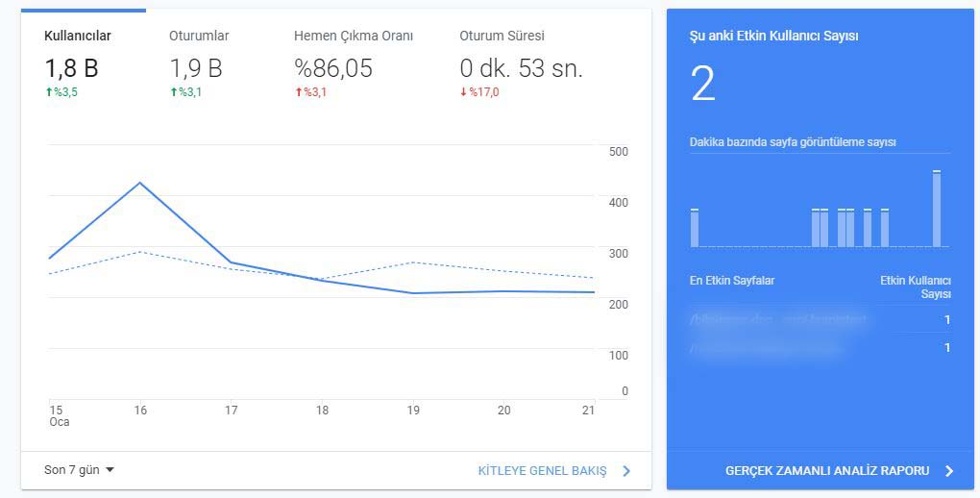The height and width of the screenshot is (498, 980).
Task: Open GERÇEK ZAMANLI ANALİZ RAPORU
Action: [x=827, y=471]
